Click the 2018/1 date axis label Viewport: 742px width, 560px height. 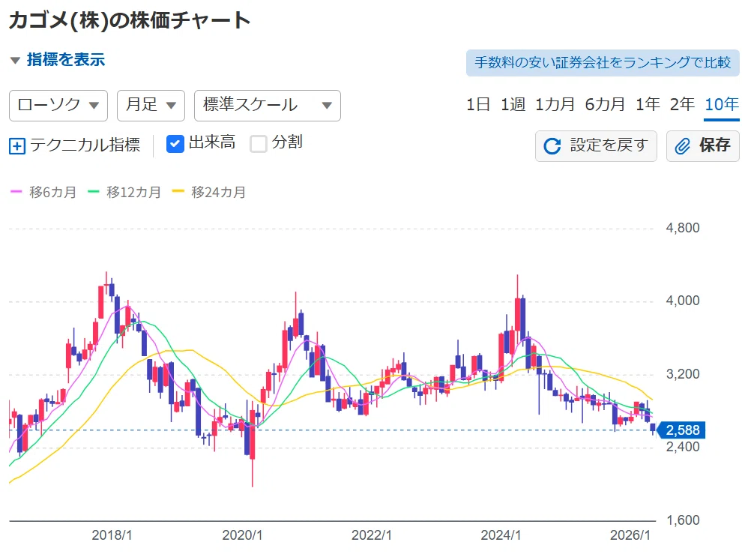coord(112,535)
